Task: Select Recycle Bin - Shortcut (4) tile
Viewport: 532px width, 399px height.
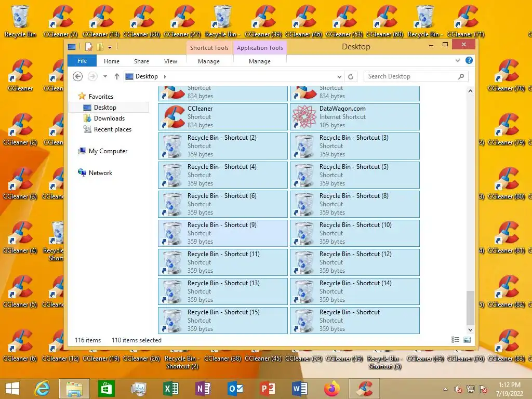Action: [x=223, y=175]
